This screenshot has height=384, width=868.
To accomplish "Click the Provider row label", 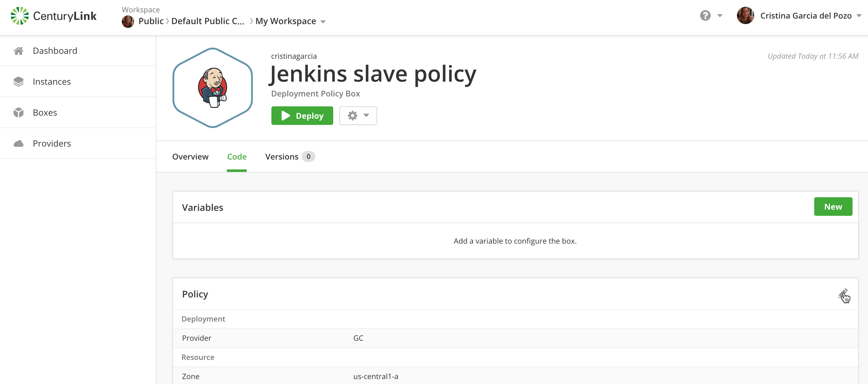I will click(197, 338).
